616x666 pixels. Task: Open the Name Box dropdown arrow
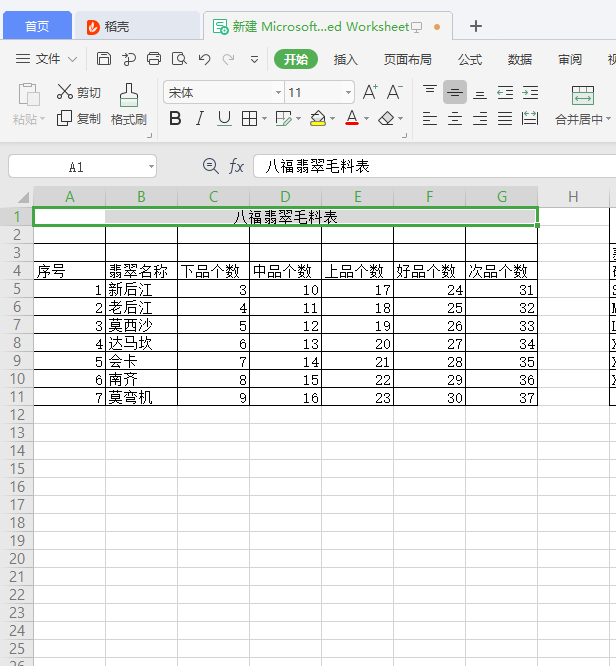[x=151, y=166]
